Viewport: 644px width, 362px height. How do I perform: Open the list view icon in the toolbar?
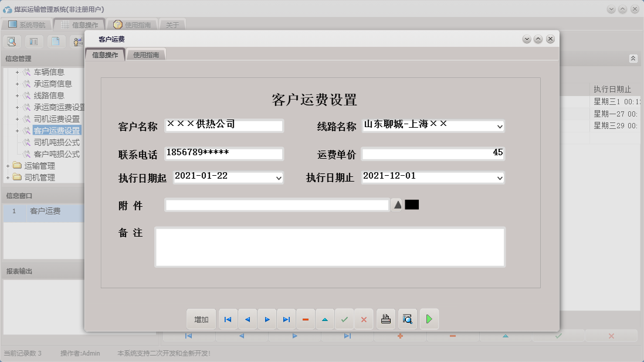pos(33,42)
